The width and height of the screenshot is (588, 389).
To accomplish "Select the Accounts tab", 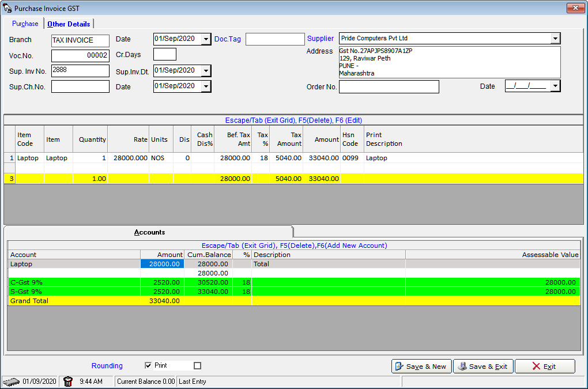I will [x=149, y=232].
